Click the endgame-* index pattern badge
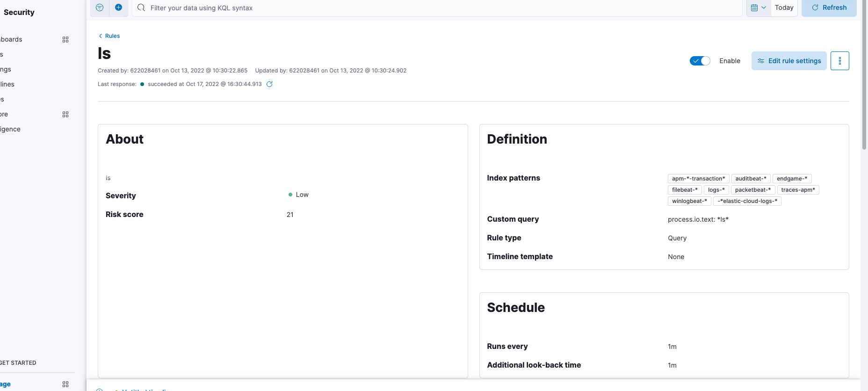The image size is (868, 391). coord(792,179)
